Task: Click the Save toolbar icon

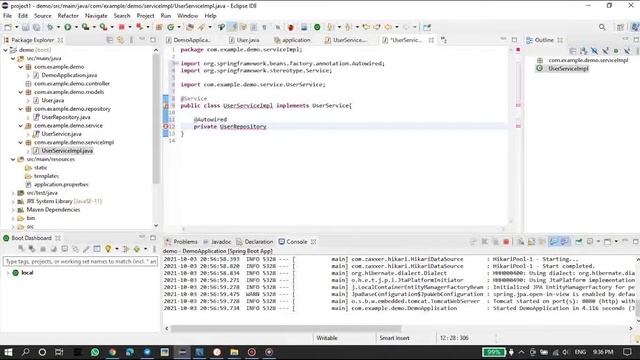Action: click(x=25, y=27)
